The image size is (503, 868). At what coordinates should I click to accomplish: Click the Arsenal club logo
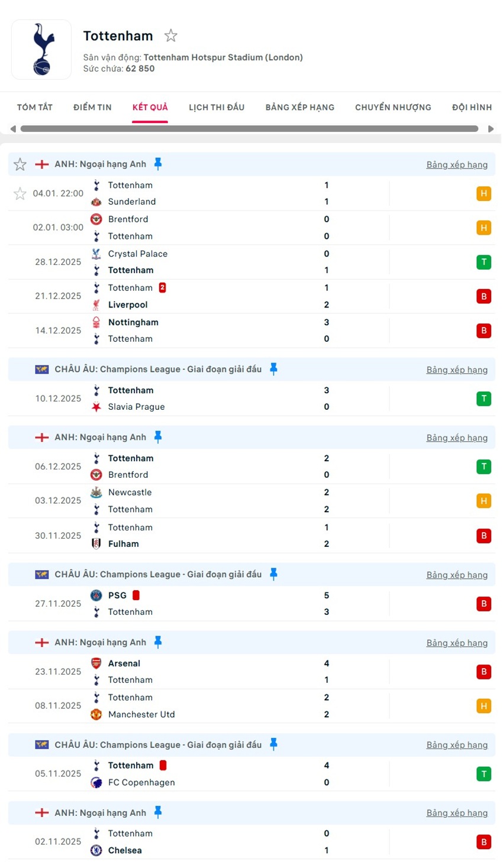(x=97, y=663)
